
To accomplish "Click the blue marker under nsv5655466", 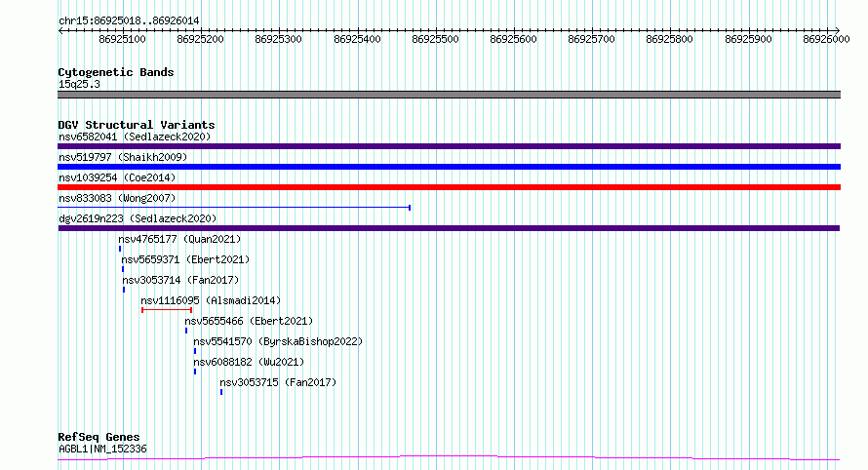I will [186, 331].
